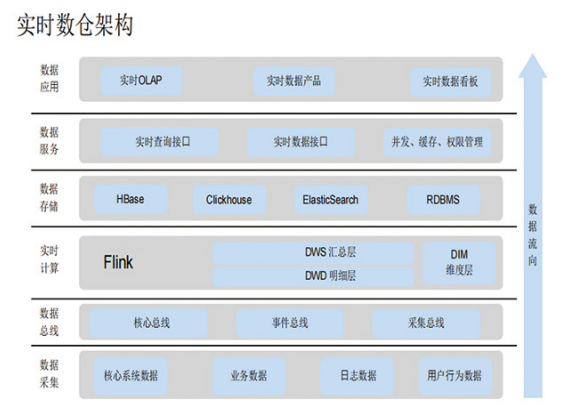Click the 实时OLAP box
This screenshot has width=575, height=413.
click(x=141, y=80)
